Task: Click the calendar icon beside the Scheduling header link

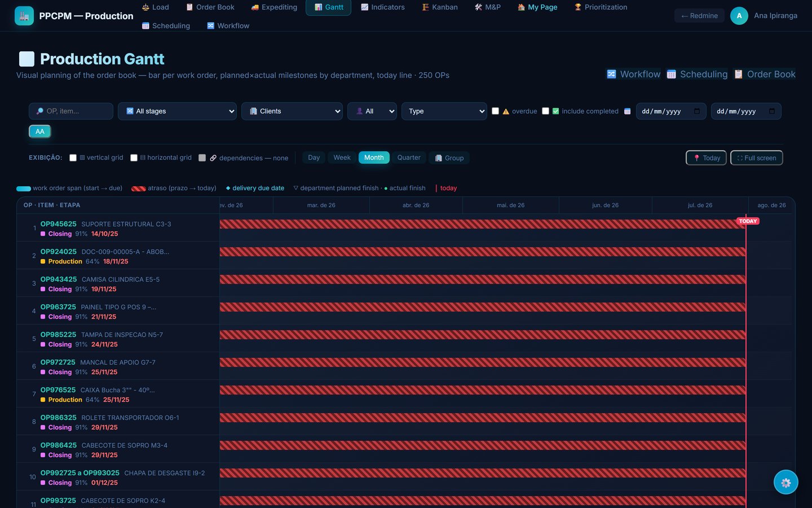Action: 671,74
